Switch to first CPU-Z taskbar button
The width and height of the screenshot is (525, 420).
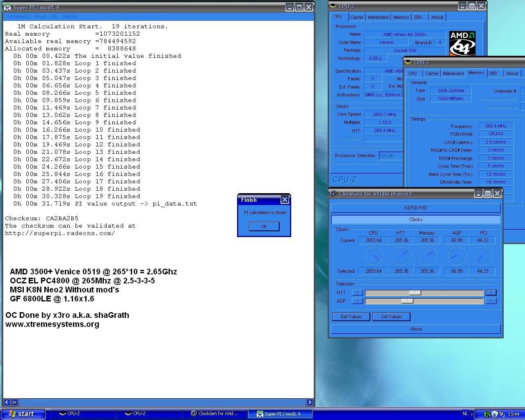point(83,414)
